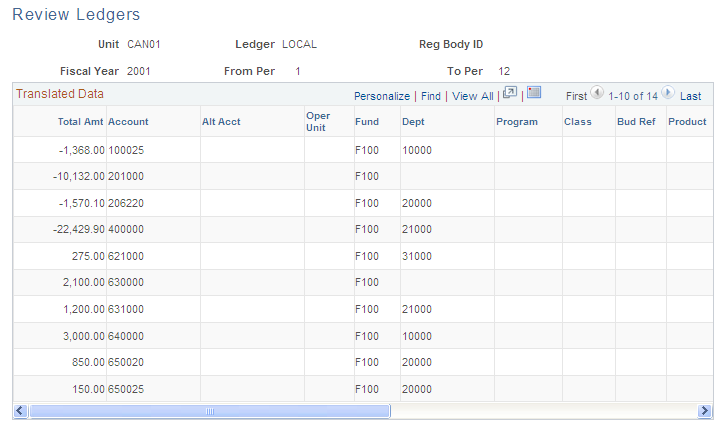The image size is (724, 428).
Task: Click the scrollbar right arrow
Action: [704, 410]
